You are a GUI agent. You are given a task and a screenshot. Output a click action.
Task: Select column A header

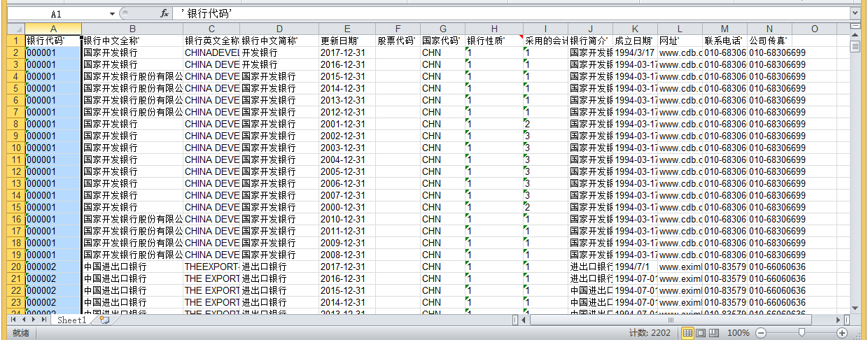pyautogui.click(x=53, y=29)
